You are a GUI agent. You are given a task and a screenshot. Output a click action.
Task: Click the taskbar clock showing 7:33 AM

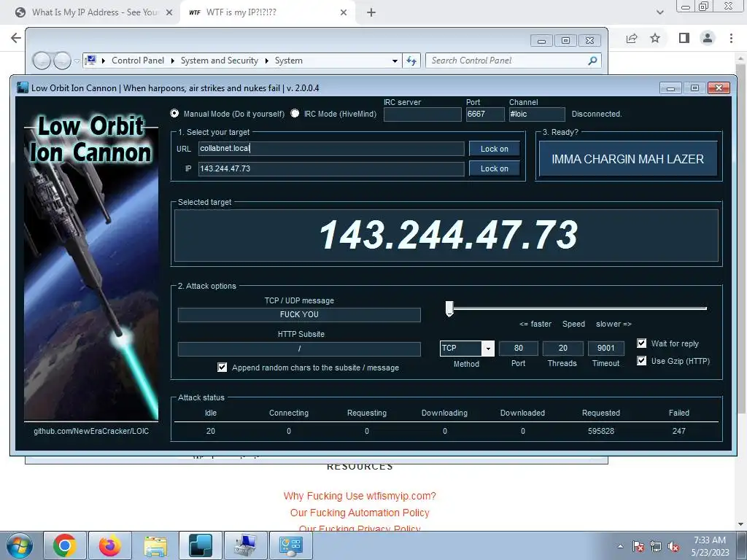(x=710, y=545)
